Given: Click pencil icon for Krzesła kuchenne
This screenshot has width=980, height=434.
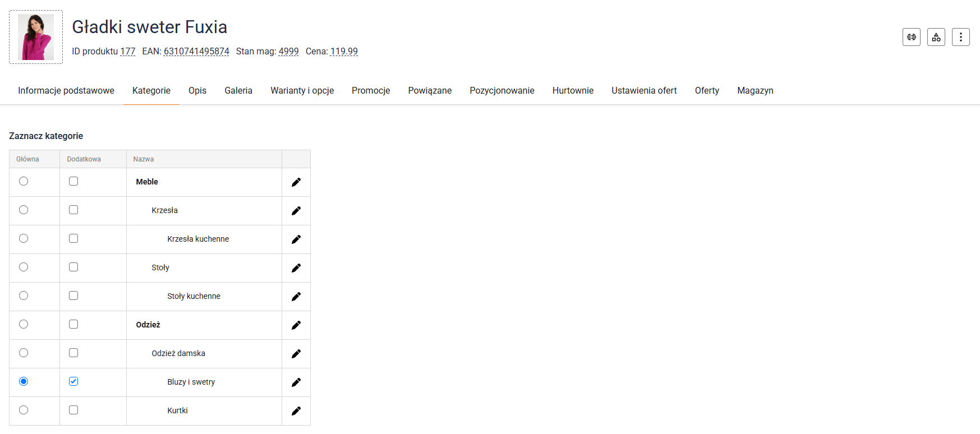Looking at the screenshot, I should (x=296, y=239).
